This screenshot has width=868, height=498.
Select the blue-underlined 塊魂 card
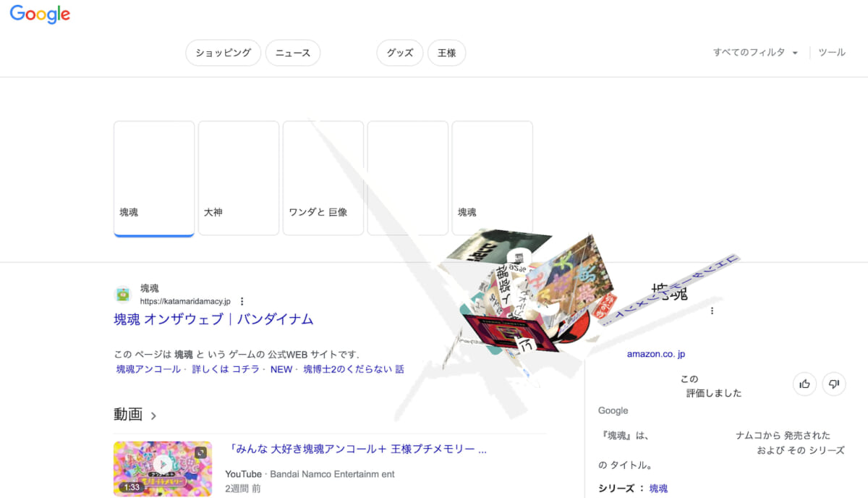tap(154, 178)
